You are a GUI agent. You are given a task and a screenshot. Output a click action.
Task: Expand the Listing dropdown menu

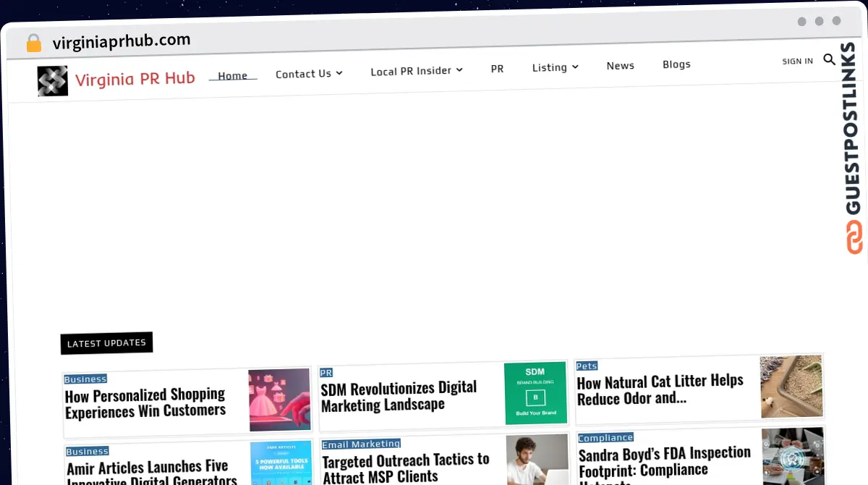pos(556,67)
